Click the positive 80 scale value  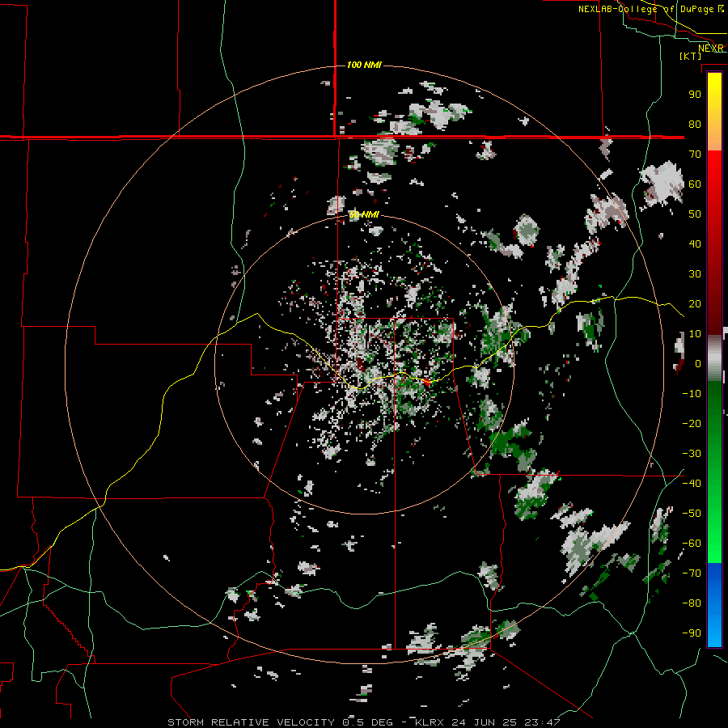(695, 124)
